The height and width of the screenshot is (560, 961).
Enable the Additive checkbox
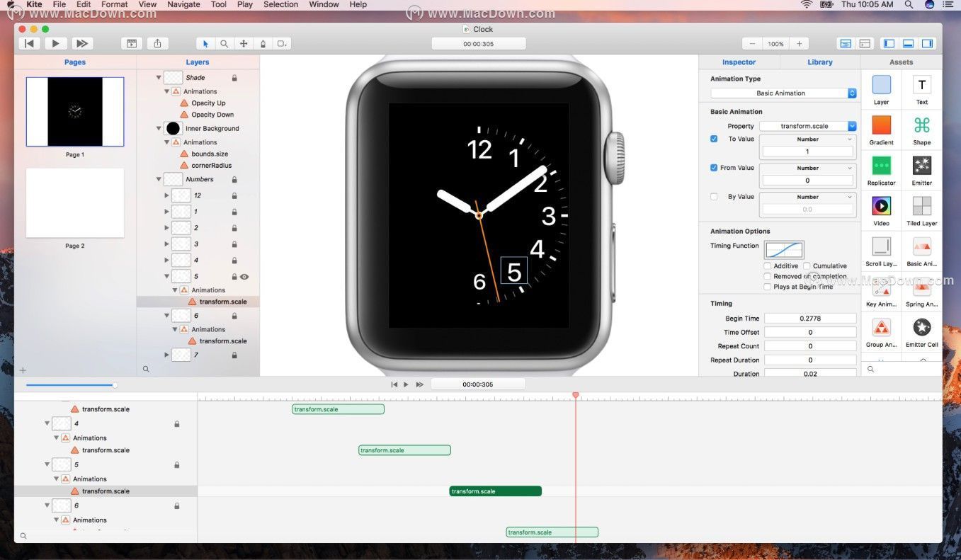pos(768,266)
